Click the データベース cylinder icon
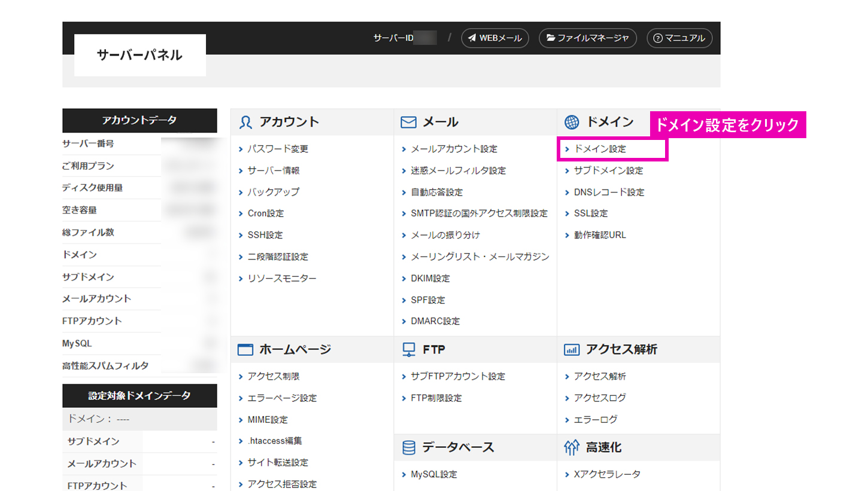The height and width of the screenshot is (491, 868). click(x=409, y=447)
